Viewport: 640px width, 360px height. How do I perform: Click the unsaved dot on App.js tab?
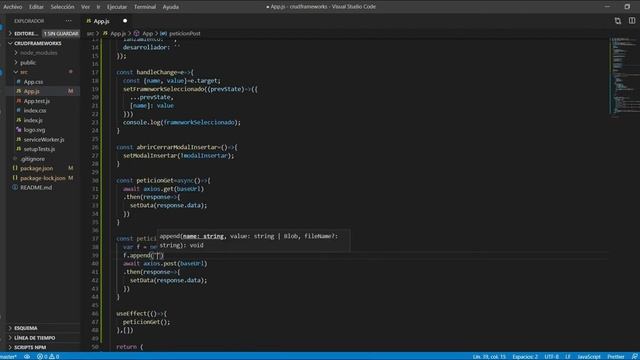point(125,21)
